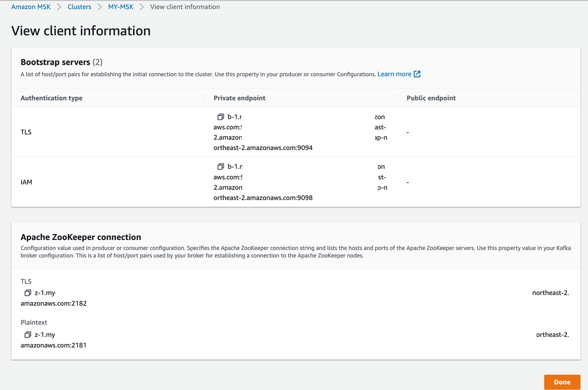The height and width of the screenshot is (390, 588).
Task: Copy the ZooKeeper Plaintext connection string
Action: (x=28, y=335)
